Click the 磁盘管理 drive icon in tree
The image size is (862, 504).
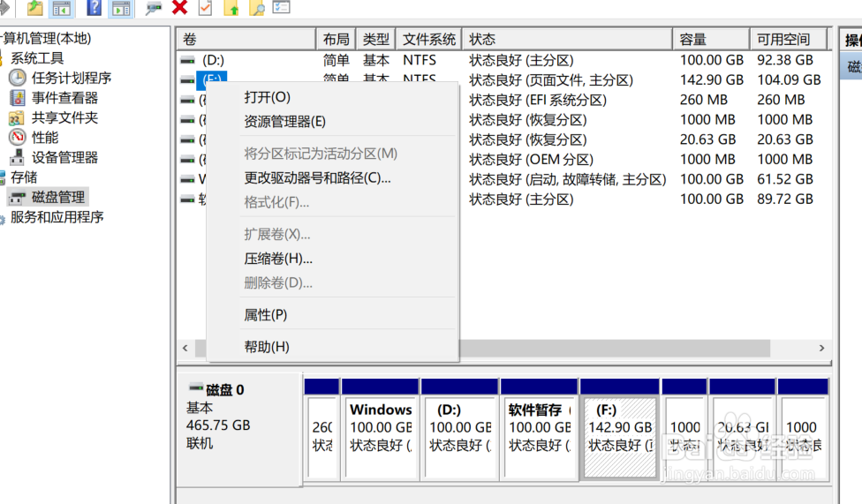(17, 198)
